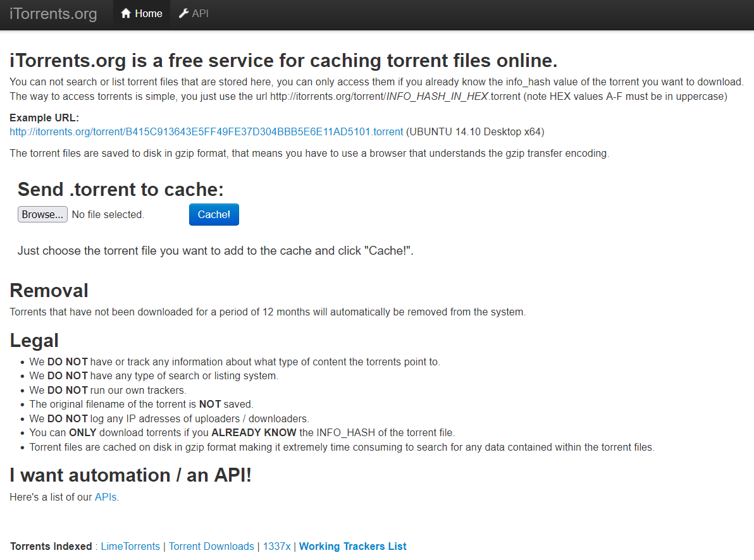Click the house icon in the navbar
The width and height of the screenshot is (754, 560).
126,13
